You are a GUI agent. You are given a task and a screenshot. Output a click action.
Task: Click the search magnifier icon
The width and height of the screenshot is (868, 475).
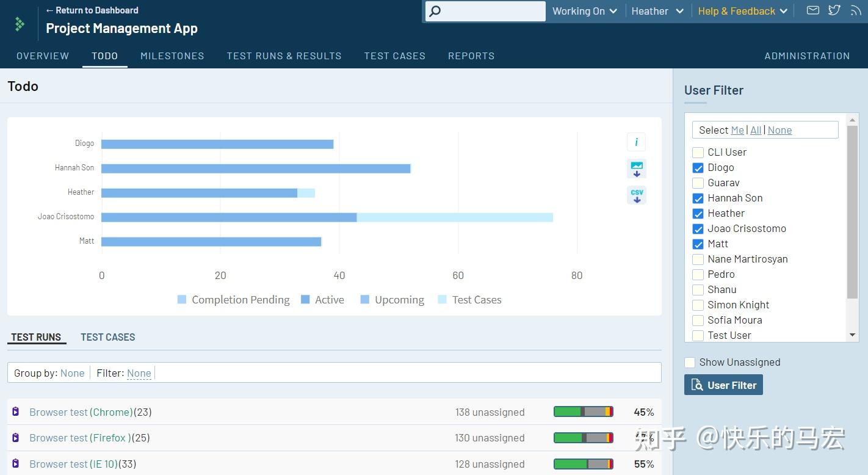coord(434,11)
